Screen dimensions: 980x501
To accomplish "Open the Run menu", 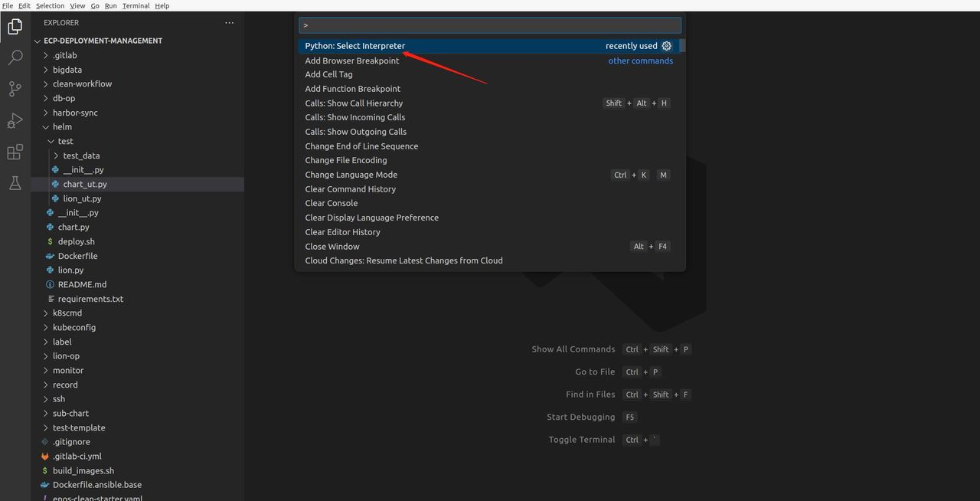I will [x=111, y=5].
